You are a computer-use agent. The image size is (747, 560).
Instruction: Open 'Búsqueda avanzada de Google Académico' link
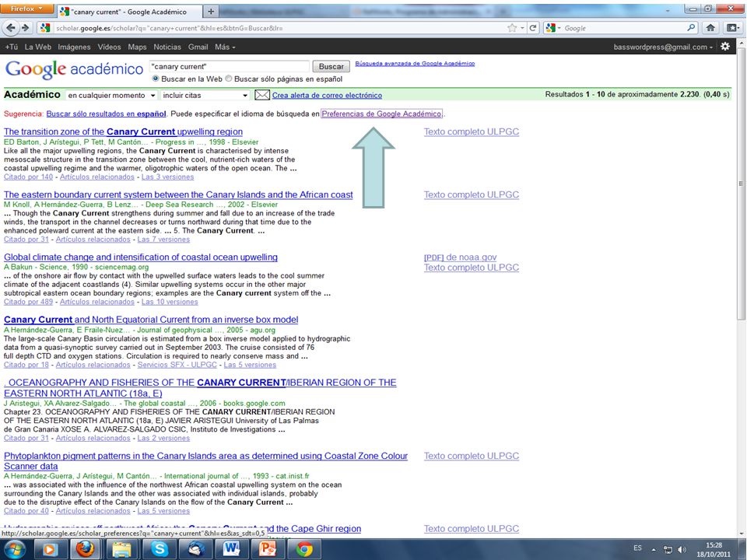pyautogui.click(x=415, y=63)
